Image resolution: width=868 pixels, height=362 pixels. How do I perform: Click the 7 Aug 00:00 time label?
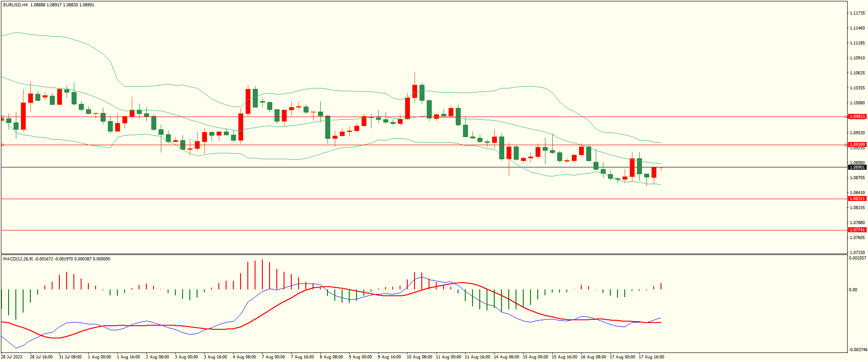click(x=273, y=357)
